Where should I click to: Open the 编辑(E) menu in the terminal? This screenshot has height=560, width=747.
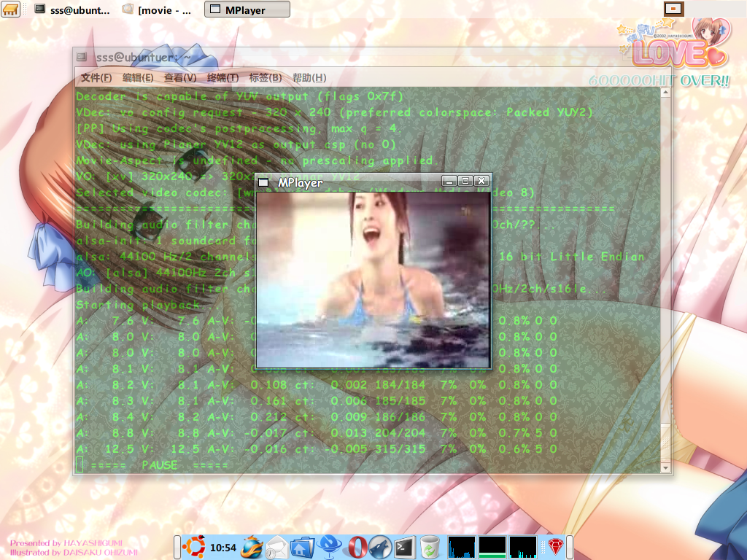pyautogui.click(x=138, y=77)
